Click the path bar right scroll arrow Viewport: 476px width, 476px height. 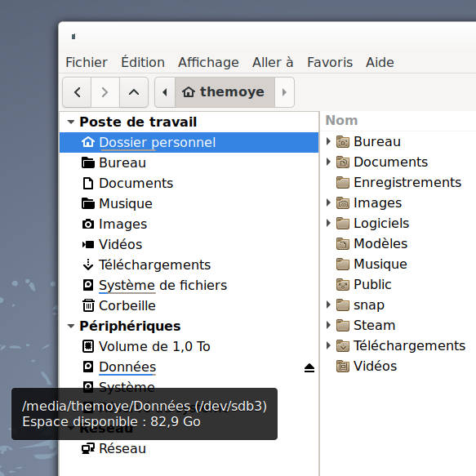coord(284,92)
